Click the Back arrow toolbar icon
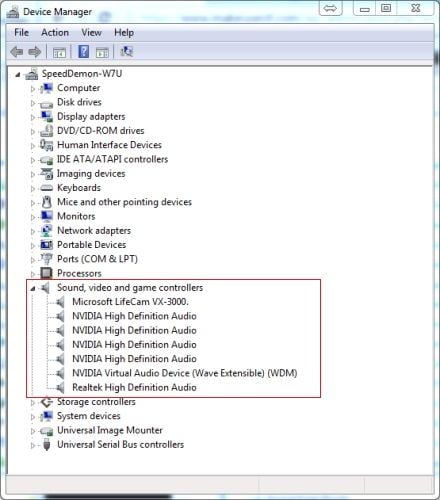Image resolution: width=440 pixels, height=500 pixels. 17,52
